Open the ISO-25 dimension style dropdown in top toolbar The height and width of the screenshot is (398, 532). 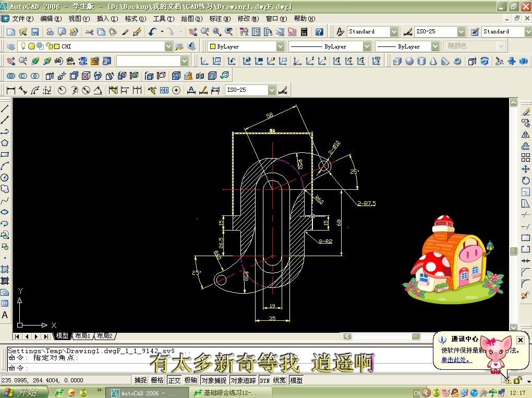point(461,32)
